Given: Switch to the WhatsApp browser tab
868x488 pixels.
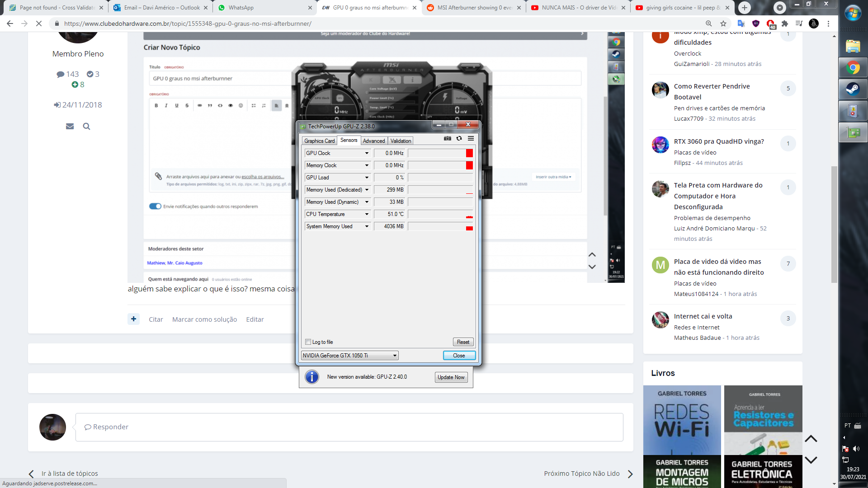Looking at the screenshot, I should (x=264, y=8).
